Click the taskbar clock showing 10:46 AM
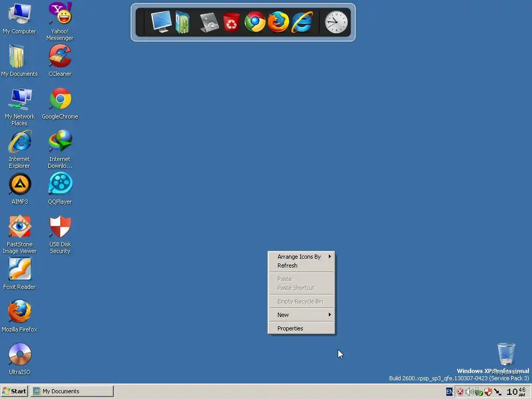This screenshot has height=399, width=532. point(516,392)
